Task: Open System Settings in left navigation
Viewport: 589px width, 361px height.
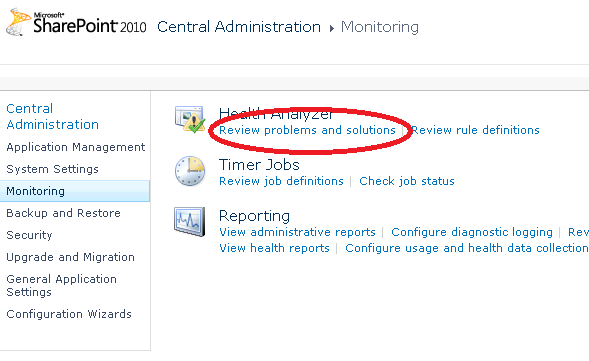Action: (x=52, y=169)
